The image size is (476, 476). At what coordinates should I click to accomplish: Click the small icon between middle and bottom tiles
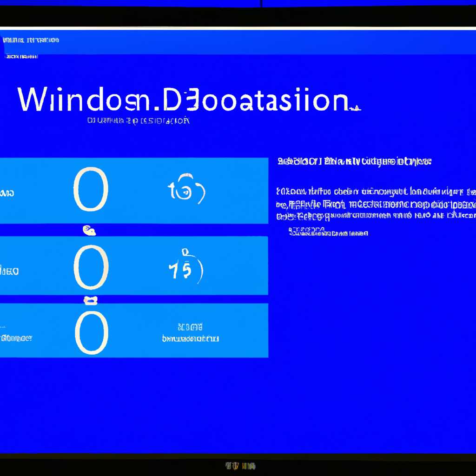91,301
